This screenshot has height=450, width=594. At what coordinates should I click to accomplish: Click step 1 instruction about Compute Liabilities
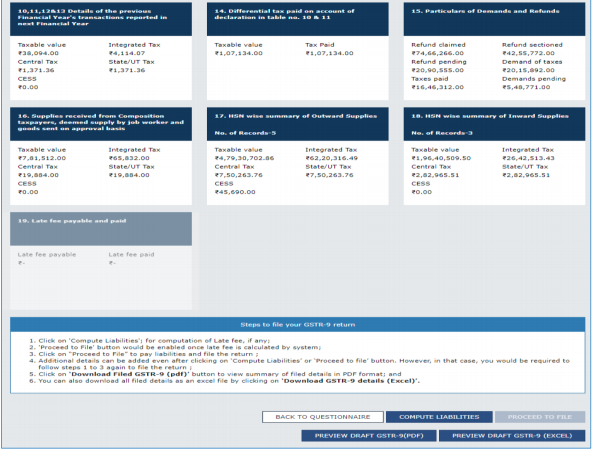click(x=154, y=341)
